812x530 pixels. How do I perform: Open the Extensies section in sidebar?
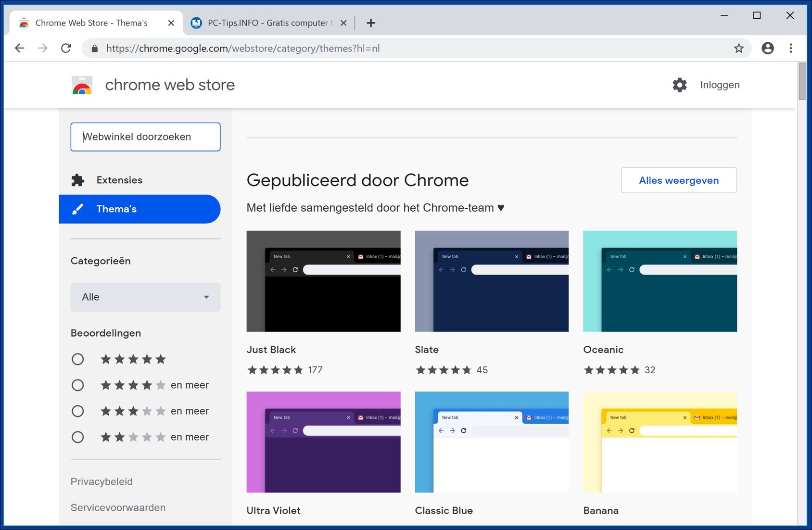click(140, 180)
